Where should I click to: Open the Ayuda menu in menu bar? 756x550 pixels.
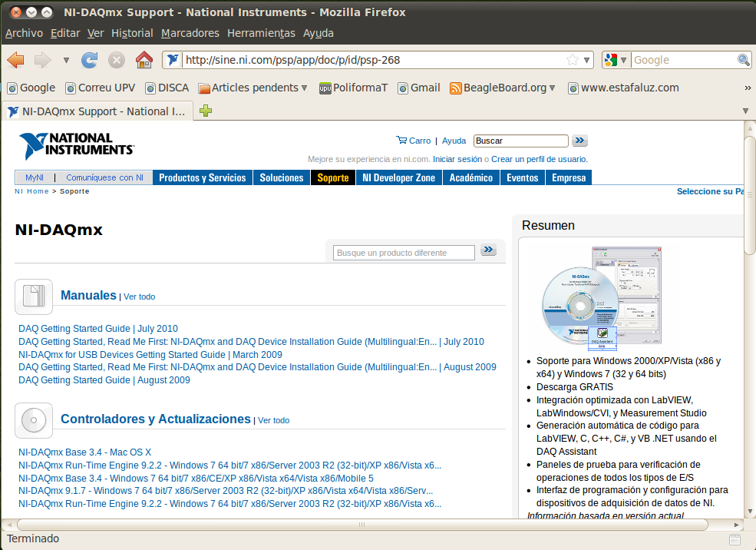tap(319, 33)
